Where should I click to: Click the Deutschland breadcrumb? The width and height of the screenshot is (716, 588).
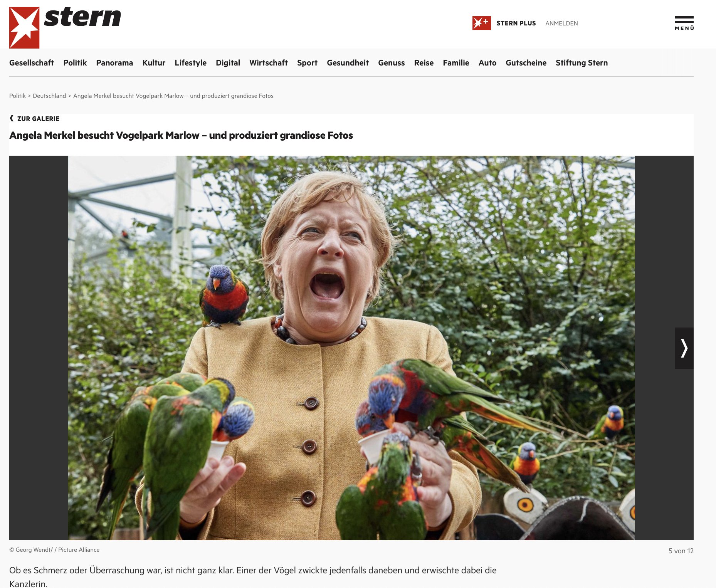pyautogui.click(x=49, y=96)
